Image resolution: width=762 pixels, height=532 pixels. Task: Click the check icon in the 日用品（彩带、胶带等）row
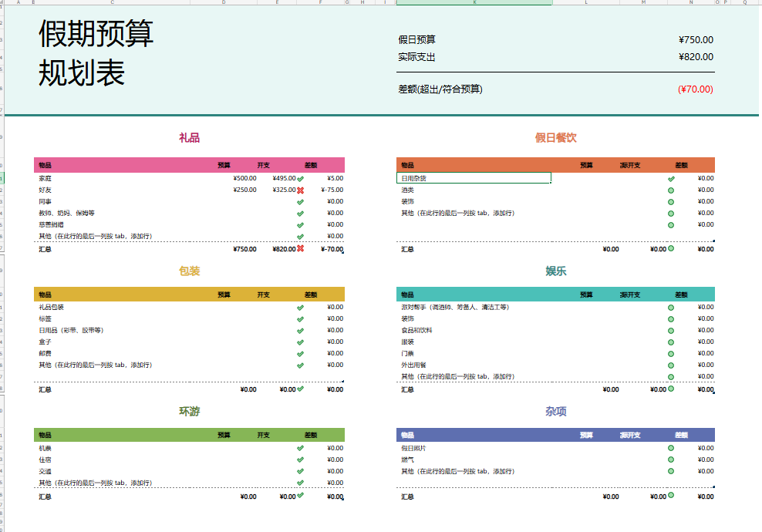click(300, 331)
